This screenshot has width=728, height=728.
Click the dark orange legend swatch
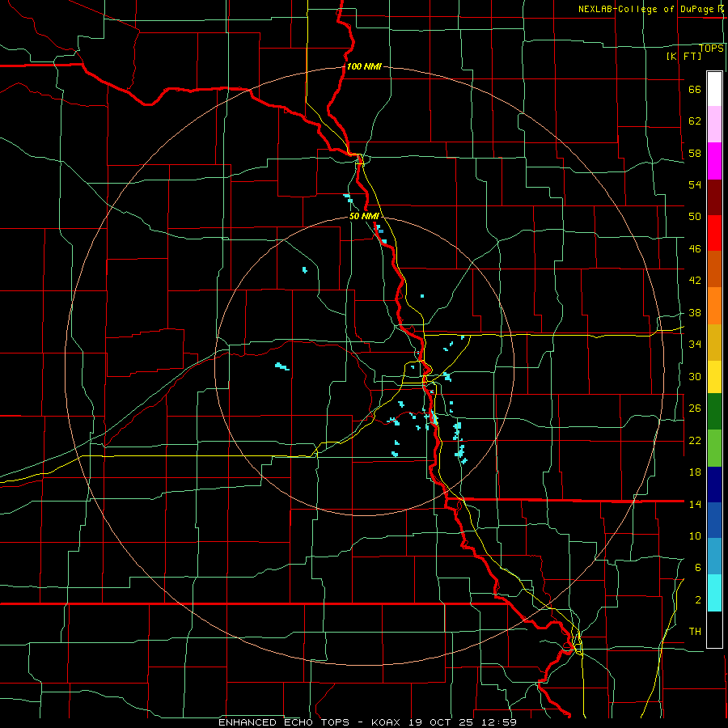pos(714,269)
